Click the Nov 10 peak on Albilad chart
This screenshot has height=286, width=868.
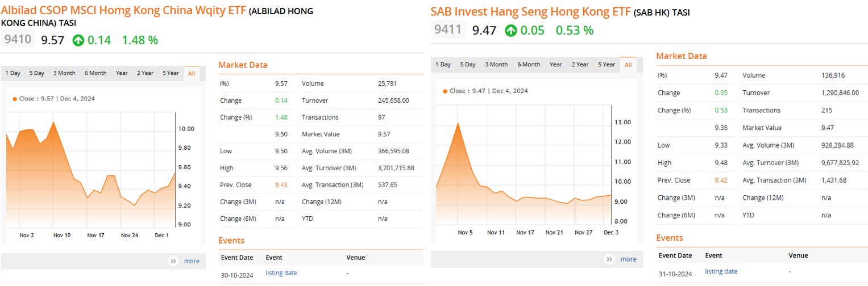click(53, 121)
